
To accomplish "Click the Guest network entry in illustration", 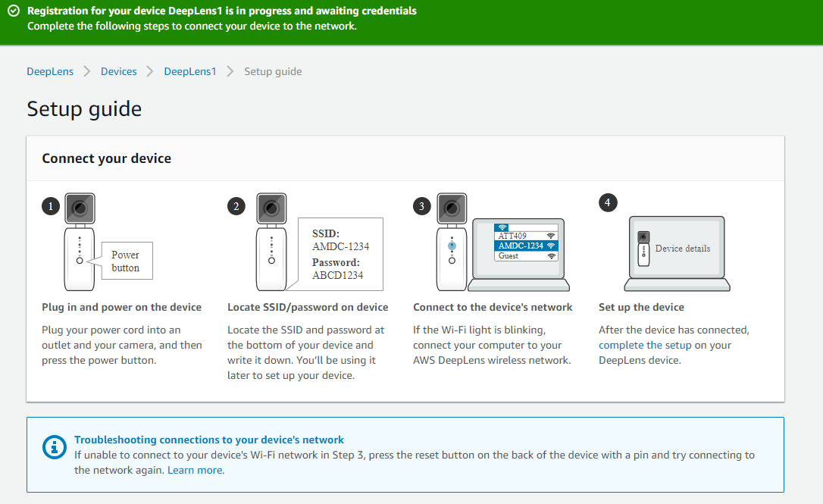I will tap(509, 256).
